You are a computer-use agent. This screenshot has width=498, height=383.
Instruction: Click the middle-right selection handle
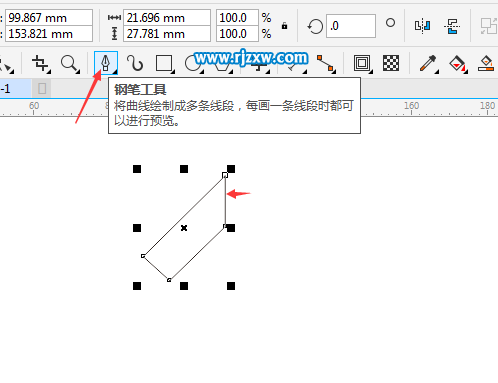point(231,228)
